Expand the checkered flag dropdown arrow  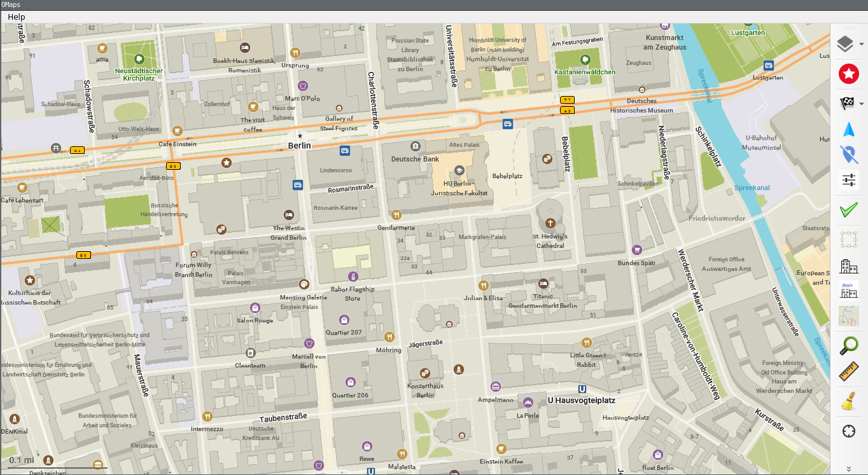click(x=862, y=104)
